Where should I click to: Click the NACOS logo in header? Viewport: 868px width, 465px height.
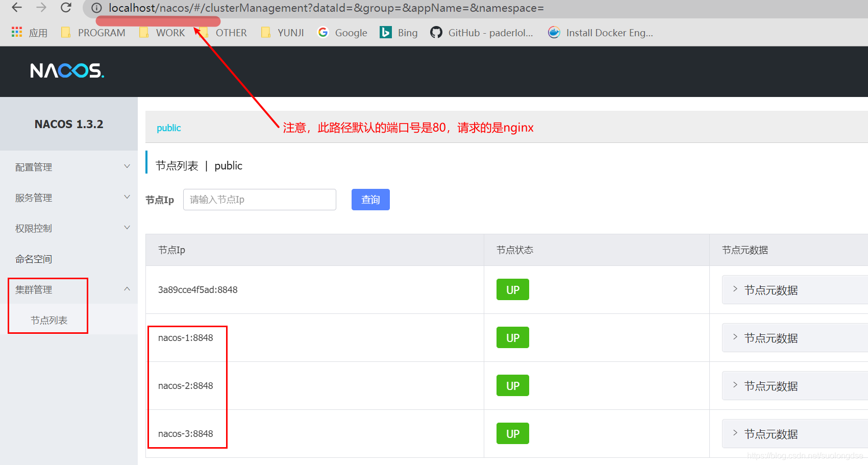[x=67, y=70]
